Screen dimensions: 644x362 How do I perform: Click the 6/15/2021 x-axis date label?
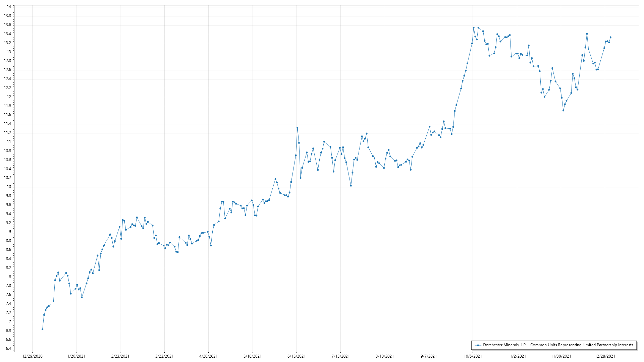297,356
